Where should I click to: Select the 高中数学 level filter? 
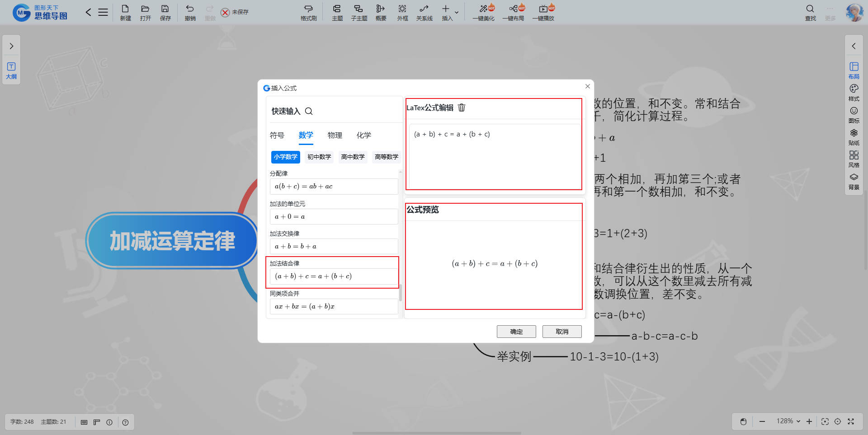(353, 157)
